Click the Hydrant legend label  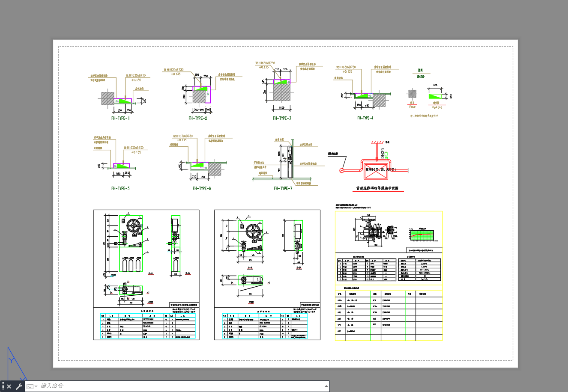tap(437, 107)
